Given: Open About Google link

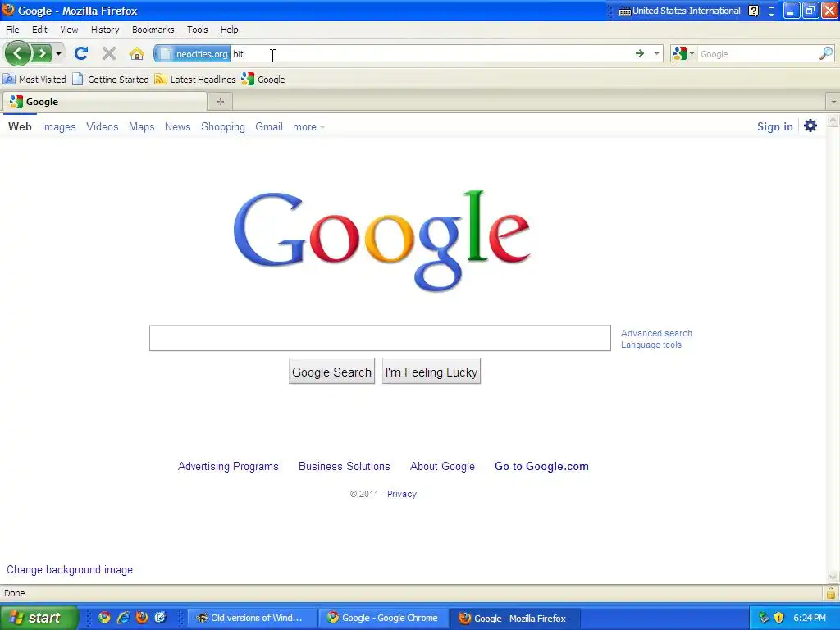Looking at the screenshot, I should pos(442,467).
